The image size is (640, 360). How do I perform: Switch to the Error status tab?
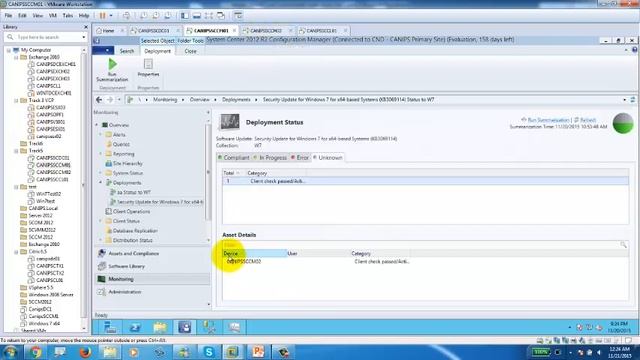pos(300,158)
